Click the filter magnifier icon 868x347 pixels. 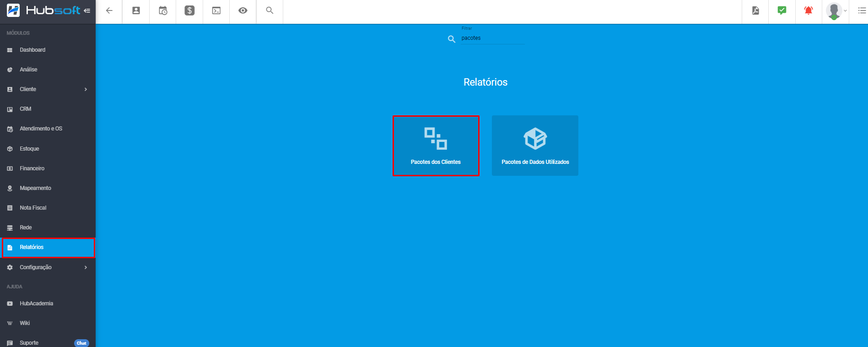click(x=452, y=39)
